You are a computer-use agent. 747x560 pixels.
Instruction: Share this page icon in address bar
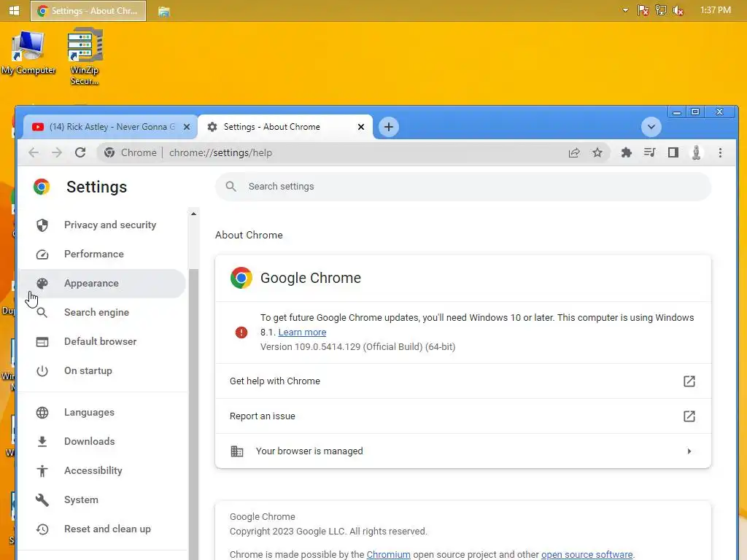(x=574, y=152)
